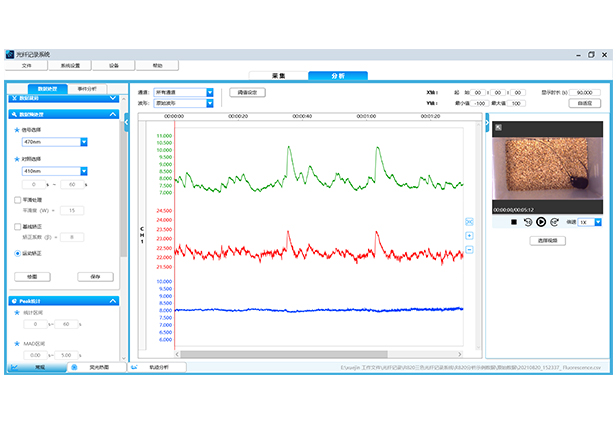Click the 自适应 auto-fit button
The width and height of the screenshot is (616, 424).
click(x=585, y=103)
